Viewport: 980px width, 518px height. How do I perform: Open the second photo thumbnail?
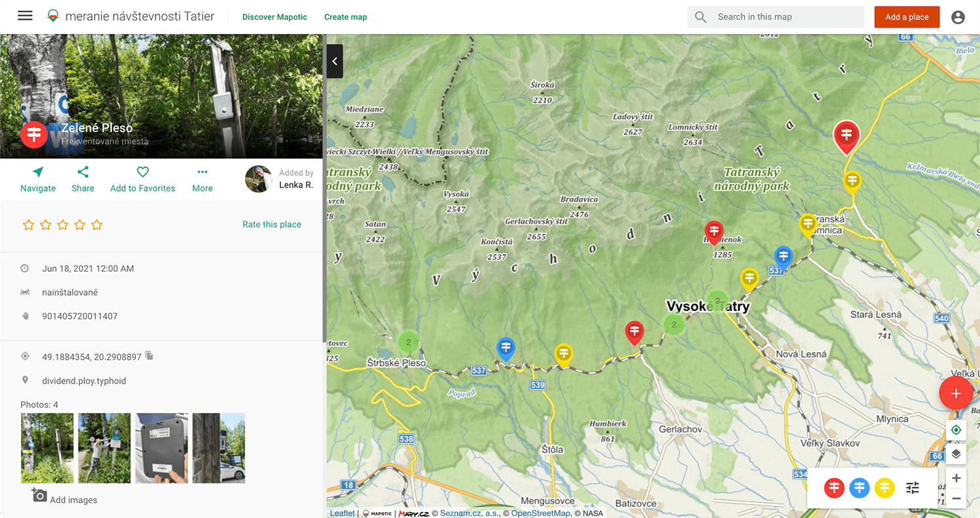[105, 448]
